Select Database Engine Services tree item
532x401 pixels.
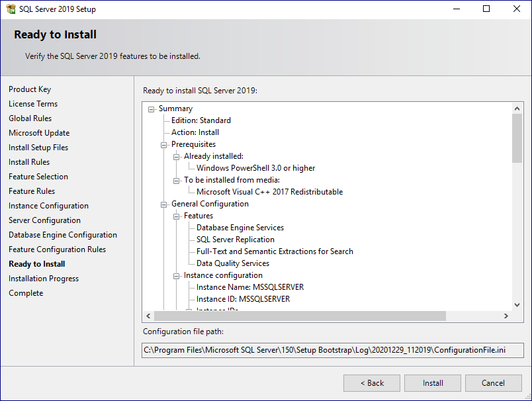point(240,227)
